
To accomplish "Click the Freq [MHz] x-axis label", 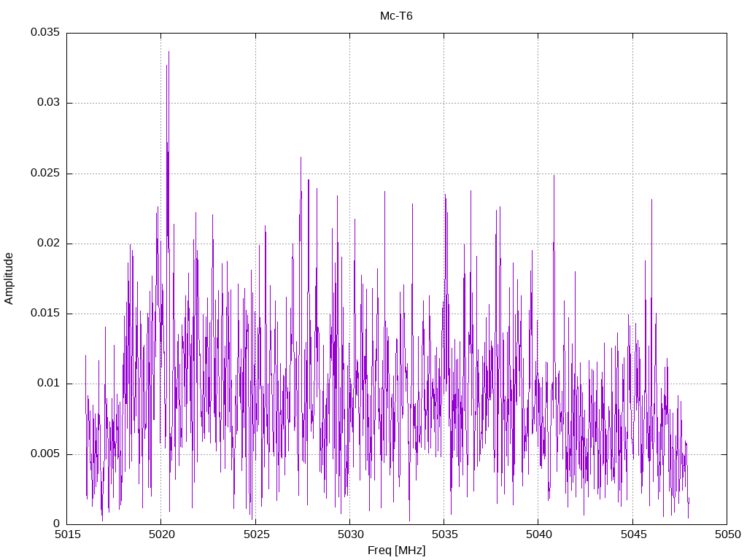I will (396, 551).
